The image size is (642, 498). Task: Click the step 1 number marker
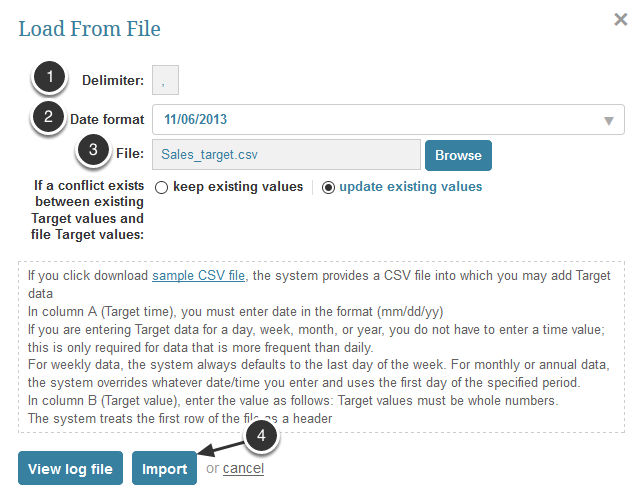pyautogui.click(x=49, y=80)
